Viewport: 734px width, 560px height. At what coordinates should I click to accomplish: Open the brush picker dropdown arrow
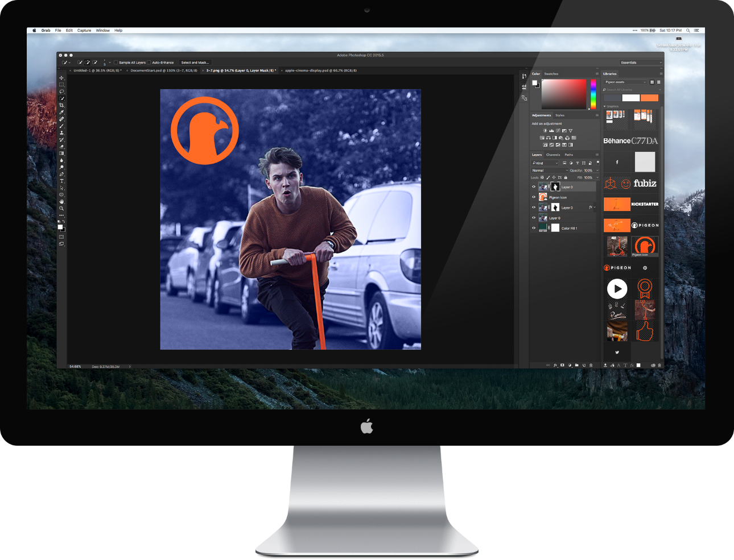[109, 63]
